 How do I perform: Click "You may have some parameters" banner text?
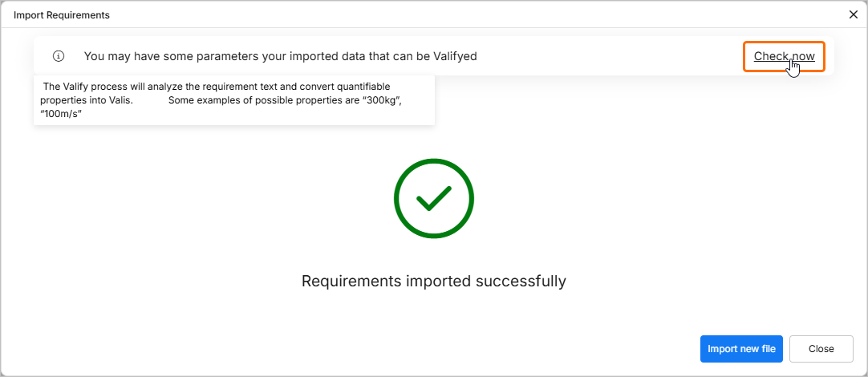[x=171, y=56]
